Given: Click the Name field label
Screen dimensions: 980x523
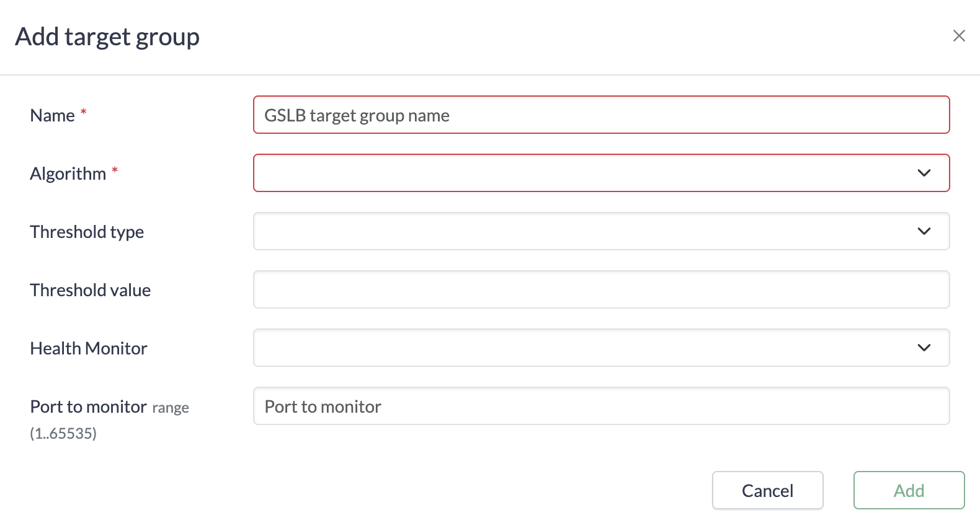Looking at the screenshot, I should click(53, 116).
